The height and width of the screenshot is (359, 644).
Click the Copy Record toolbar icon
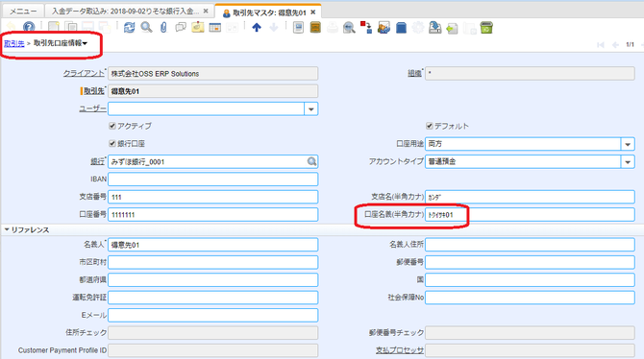click(71, 28)
